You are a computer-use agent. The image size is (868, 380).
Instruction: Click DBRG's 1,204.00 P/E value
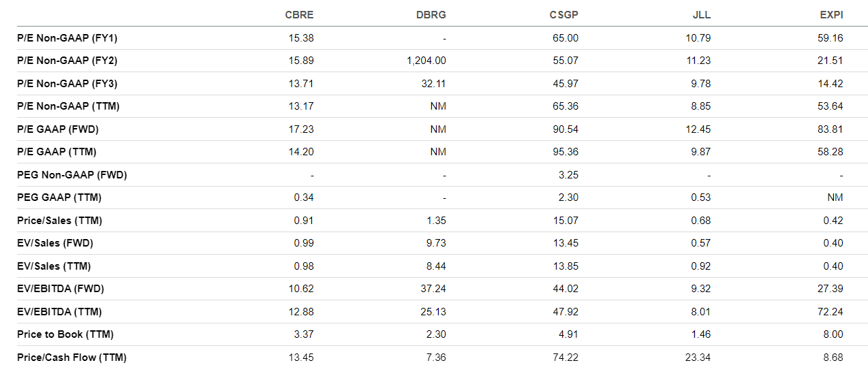pos(427,61)
